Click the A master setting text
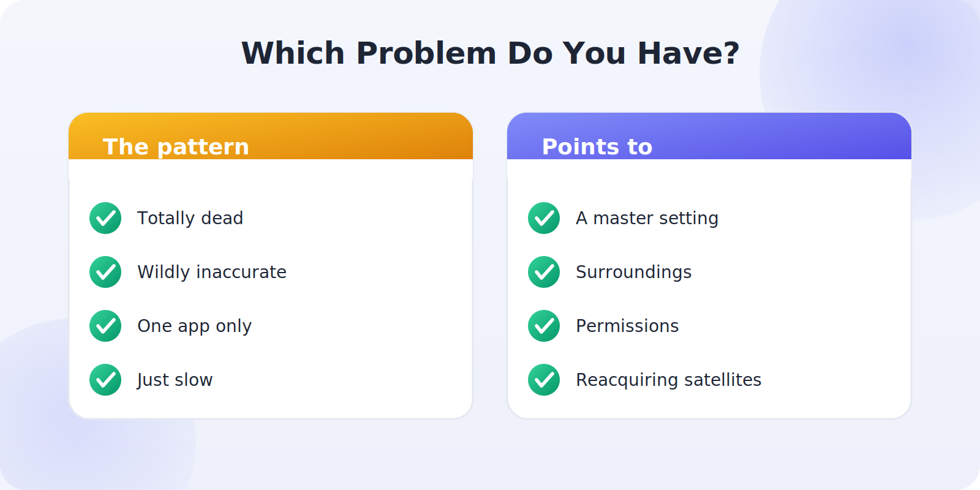The height and width of the screenshot is (490, 980). point(647,218)
